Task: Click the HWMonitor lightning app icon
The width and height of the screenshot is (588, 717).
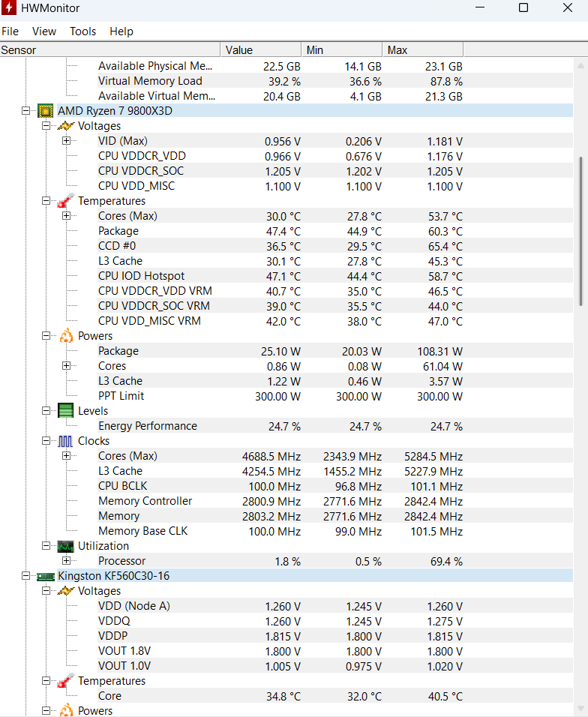Action: 9,7
